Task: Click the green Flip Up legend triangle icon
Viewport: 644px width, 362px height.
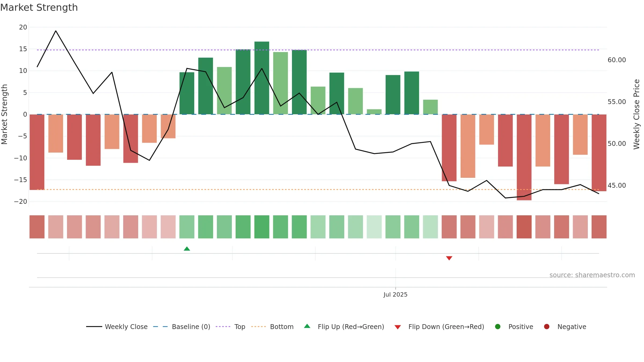Action: click(x=307, y=326)
